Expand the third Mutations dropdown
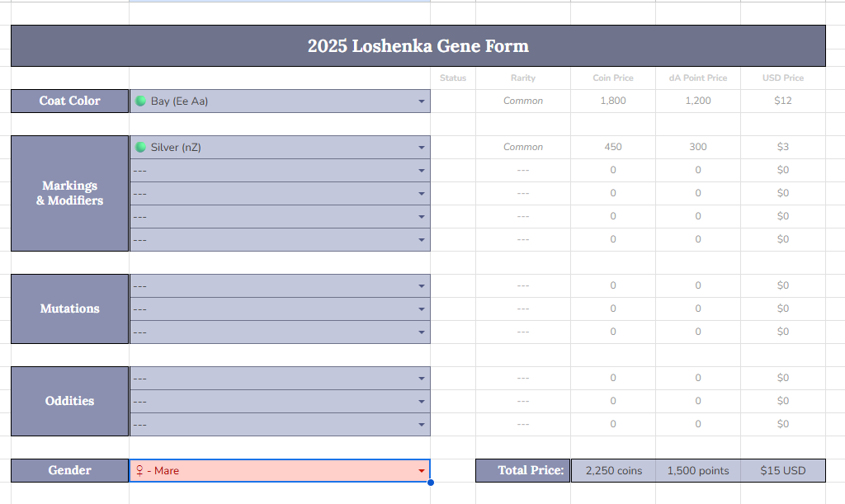This screenshot has width=845, height=504. pyautogui.click(x=421, y=332)
